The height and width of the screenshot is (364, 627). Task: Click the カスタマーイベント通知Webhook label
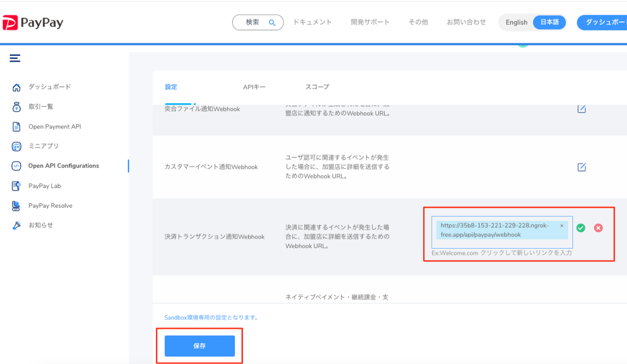click(211, 167)
